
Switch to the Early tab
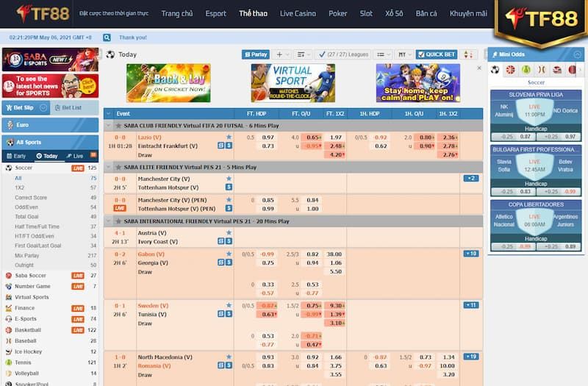tap(16, 156)
